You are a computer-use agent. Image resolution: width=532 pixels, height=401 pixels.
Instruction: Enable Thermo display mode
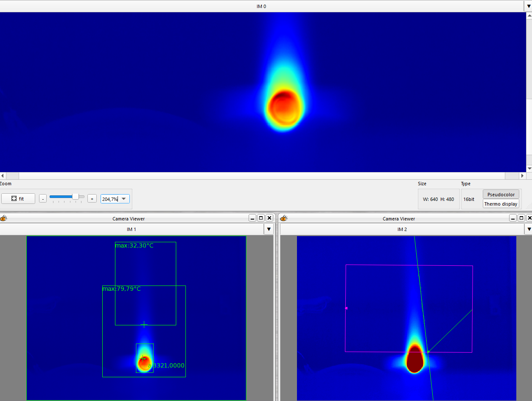coord(501,203)
